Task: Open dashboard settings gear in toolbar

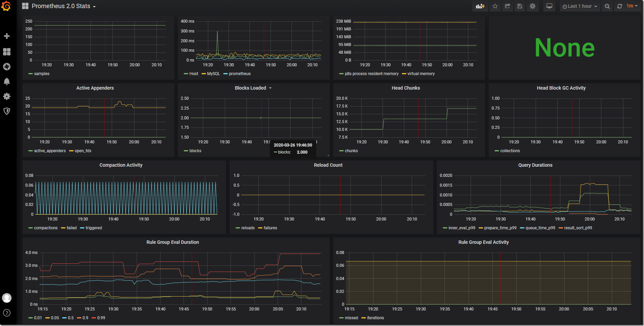Action: click(533, 6)
